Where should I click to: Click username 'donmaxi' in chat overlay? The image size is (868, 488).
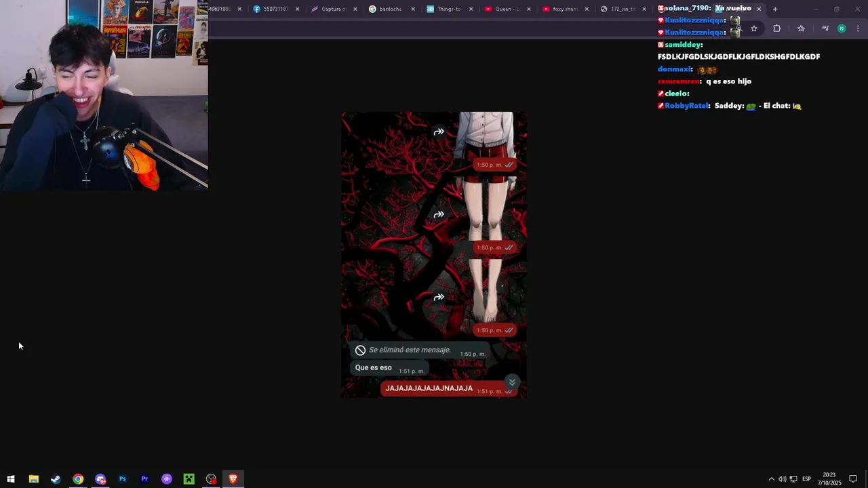pyautogui.click(x=674, y=69)
